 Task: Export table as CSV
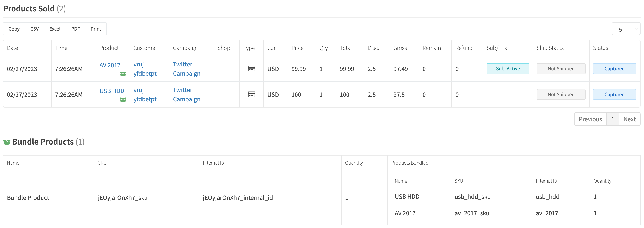[34, 29]
